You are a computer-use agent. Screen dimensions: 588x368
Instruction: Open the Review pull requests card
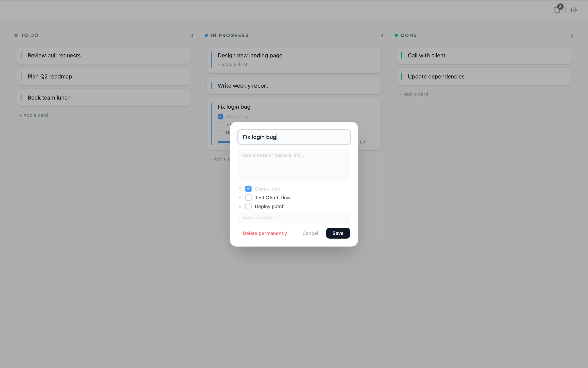point(104,55)
